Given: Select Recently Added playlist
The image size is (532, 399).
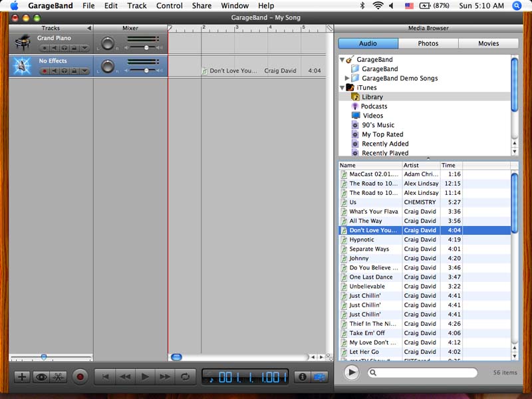Looking at the screenshot, I should pos(385,144).
